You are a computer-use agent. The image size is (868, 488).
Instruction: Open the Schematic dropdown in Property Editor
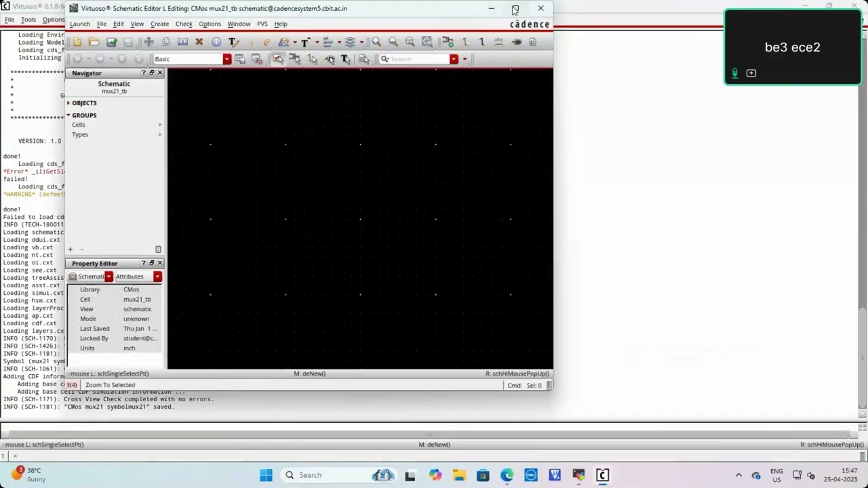(108, 277)
